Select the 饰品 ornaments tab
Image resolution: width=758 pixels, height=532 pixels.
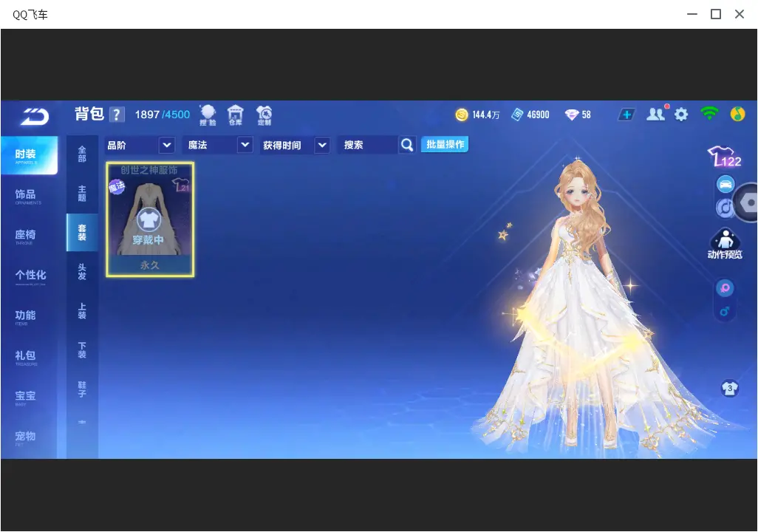tap(29, 195)
